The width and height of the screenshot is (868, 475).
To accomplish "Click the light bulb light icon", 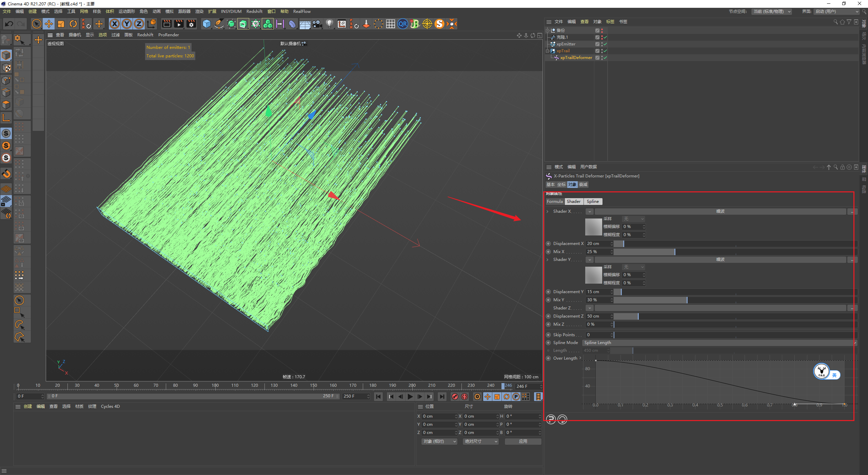I will 329,24.
